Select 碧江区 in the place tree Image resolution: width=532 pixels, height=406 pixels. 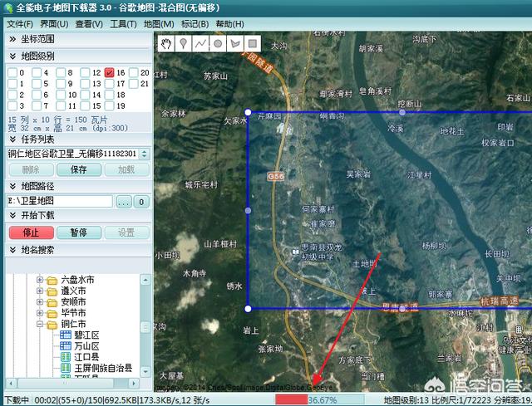click(86, 335)
